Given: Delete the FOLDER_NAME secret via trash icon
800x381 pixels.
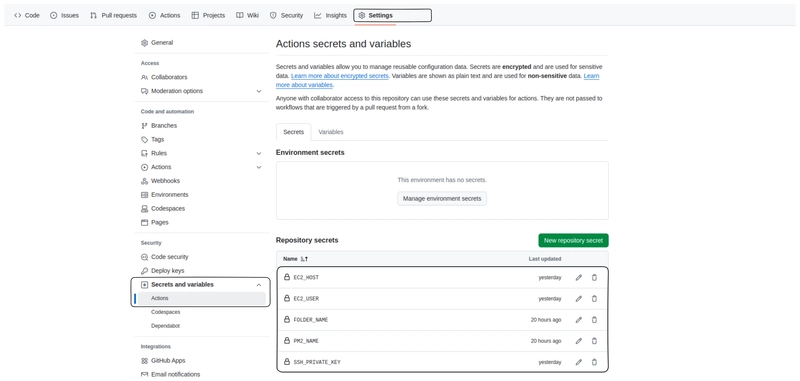Looking at the screenshot, I should 594,320.
